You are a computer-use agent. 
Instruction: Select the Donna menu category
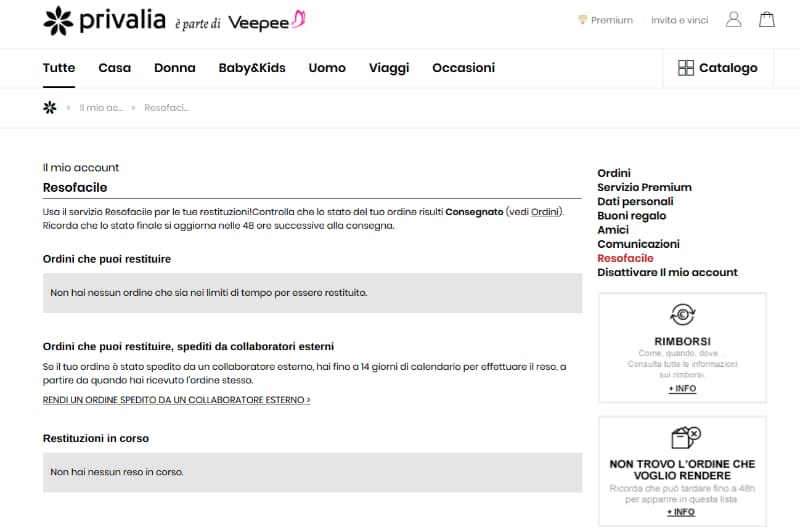click(x=175, y=68)
